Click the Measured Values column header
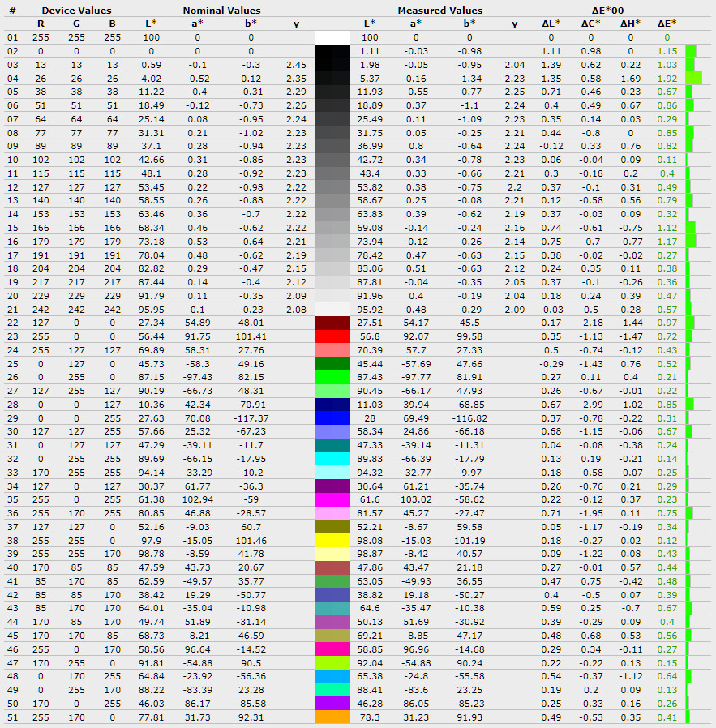716x728 pixels. (439, 11)
